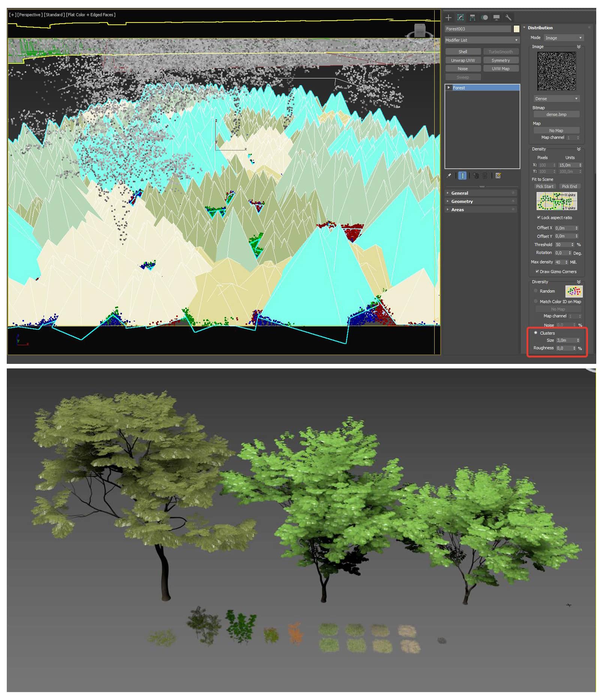603x700 pixels.
Task: Uncheck Lock aspect ratio
Action: (538, 218)
